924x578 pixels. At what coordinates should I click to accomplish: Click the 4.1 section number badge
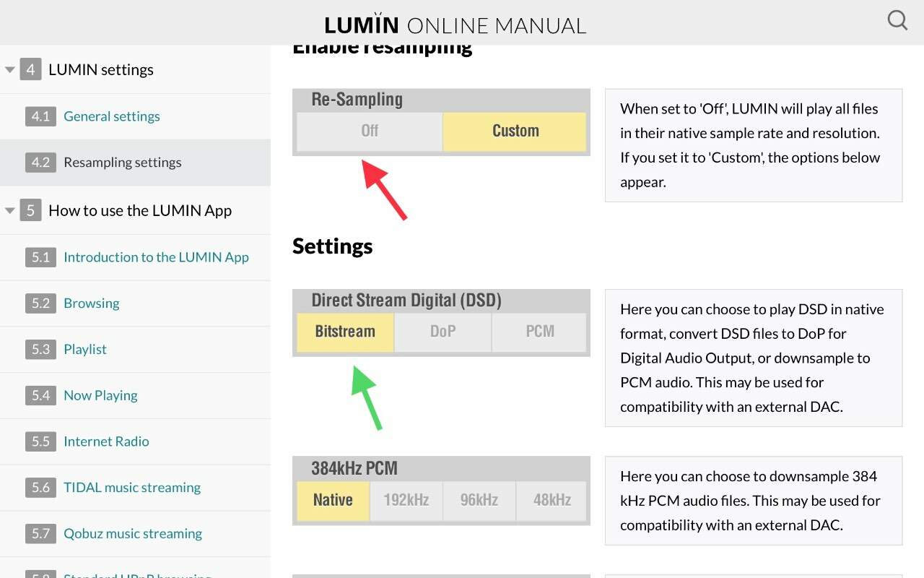click(40, 116)
